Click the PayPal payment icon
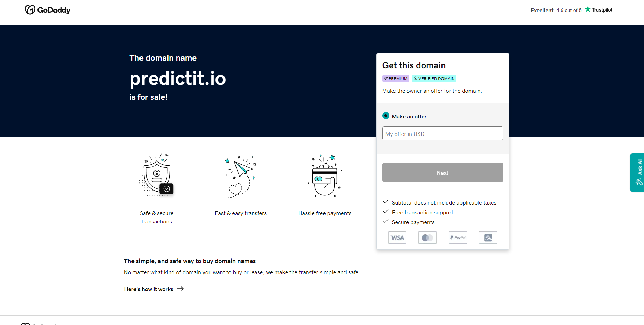The image size is (644, 325). (458, 238)
